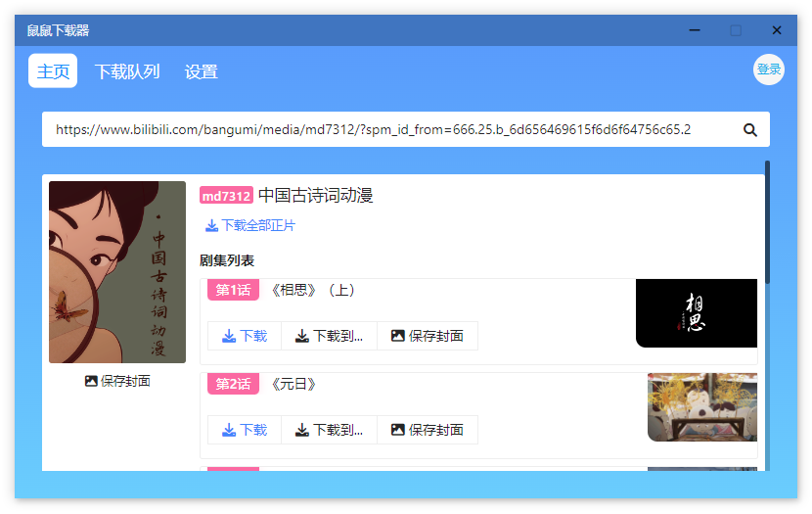
Task: Download episode 第2话 《元日》
Action: click(x=245, y=430)
